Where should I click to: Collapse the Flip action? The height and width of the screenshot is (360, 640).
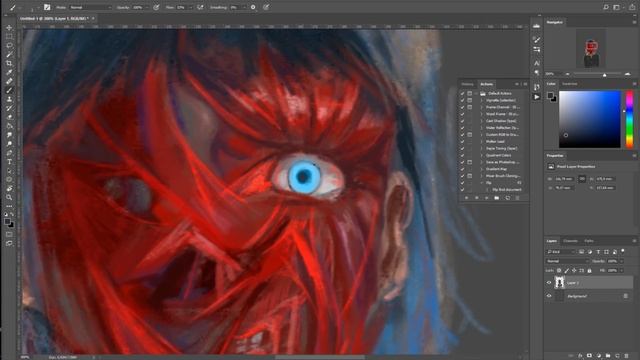(482, 183)
